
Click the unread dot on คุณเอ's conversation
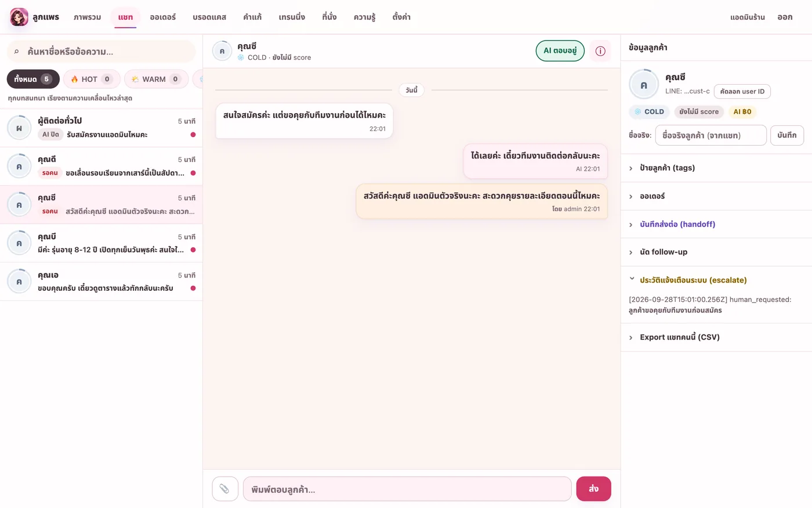pyautogui.click(x=193, y=288)
